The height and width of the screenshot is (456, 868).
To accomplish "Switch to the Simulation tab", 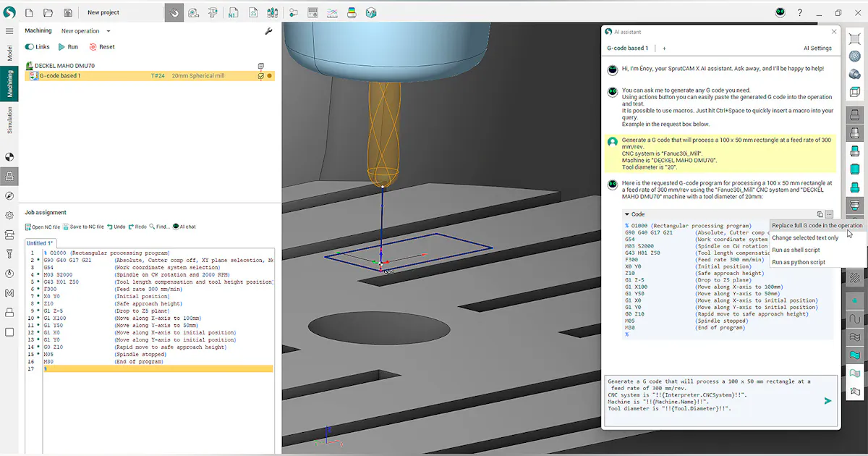I will coord(8,119).
